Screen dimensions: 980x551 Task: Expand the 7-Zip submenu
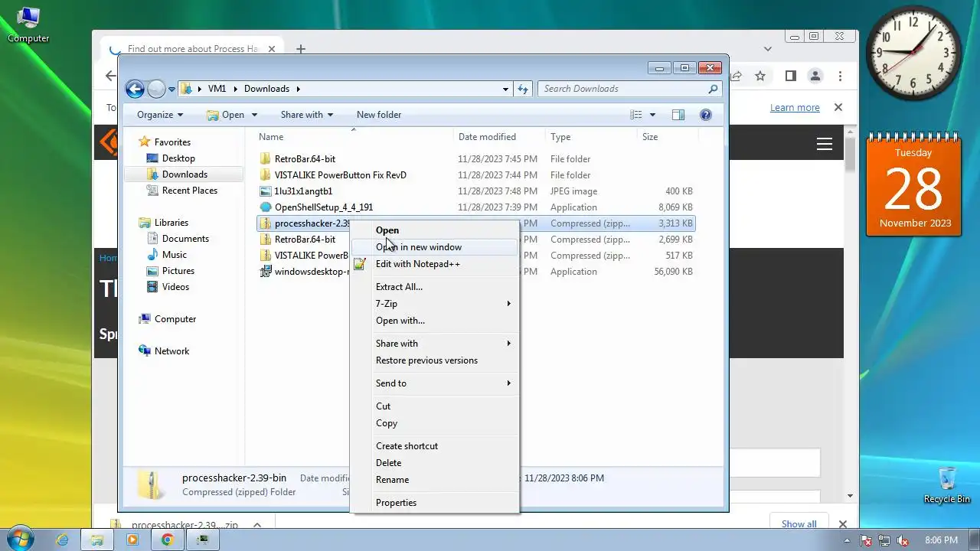(434, 304)
